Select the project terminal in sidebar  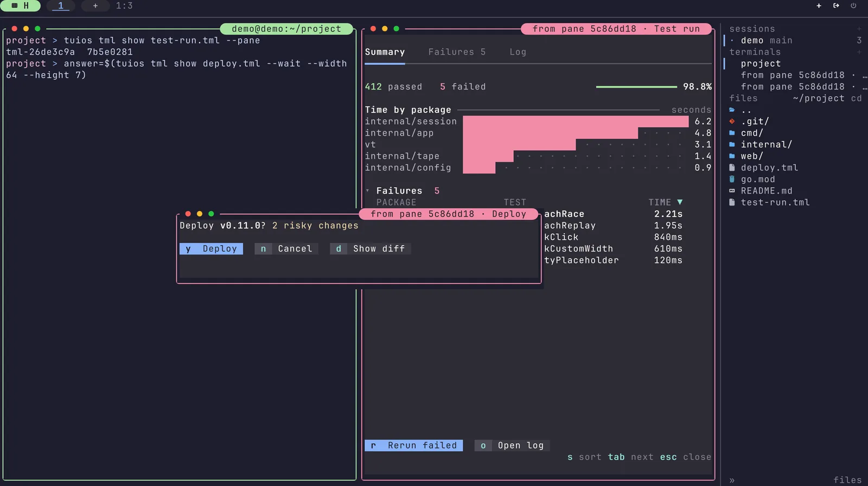point(795,63)
